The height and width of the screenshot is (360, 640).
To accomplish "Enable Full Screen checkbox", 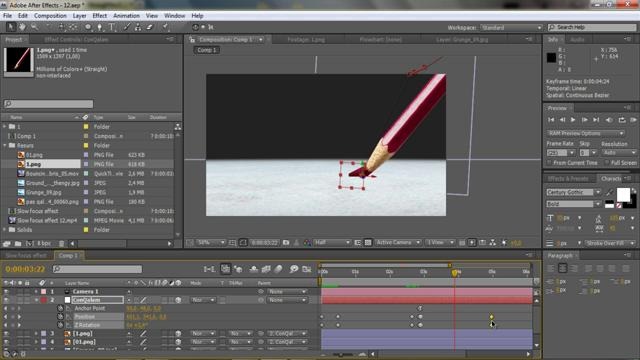I will click(607, 162).
